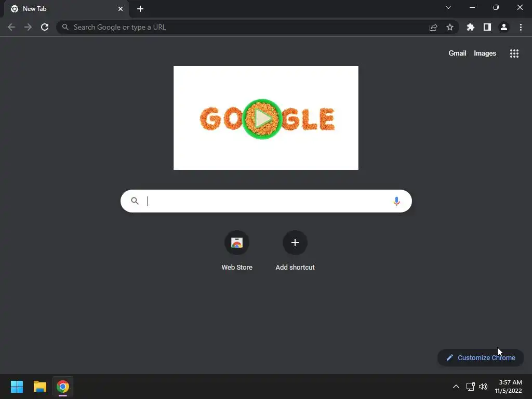Open the Chrome profile avatar

[504, 27]
